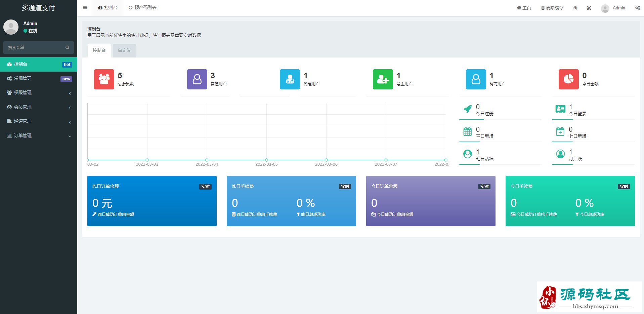
Task: Open the language switch icon
Action: [x=575, y=8]
